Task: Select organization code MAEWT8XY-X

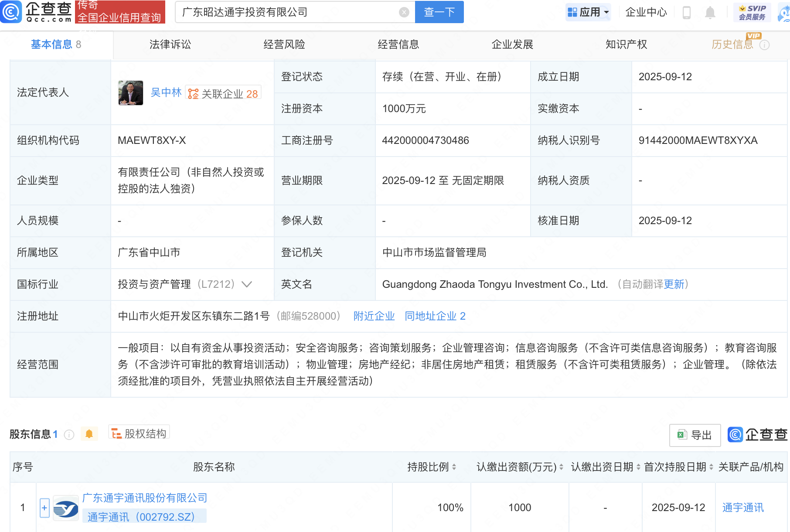Action: click(x=152, y=140)
